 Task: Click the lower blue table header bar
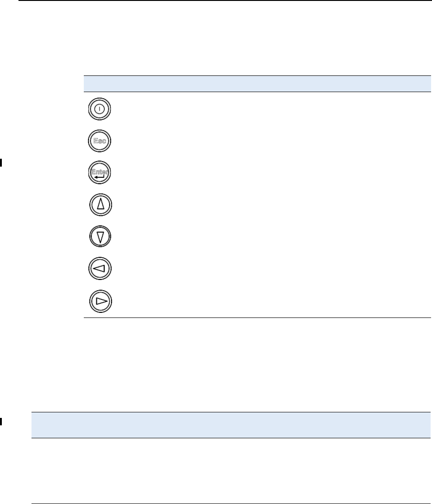(231, 425)
